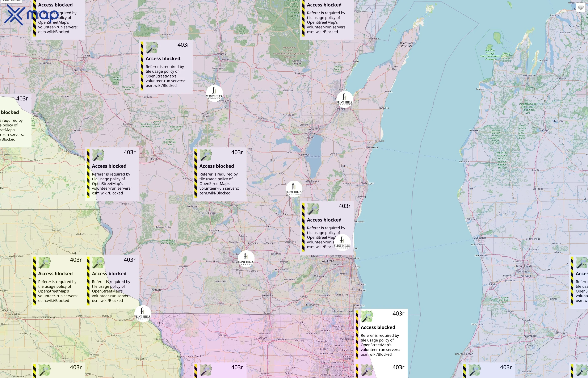588x378 pixels.
Task: Click the Marinette city label
Action: (374, 39)
